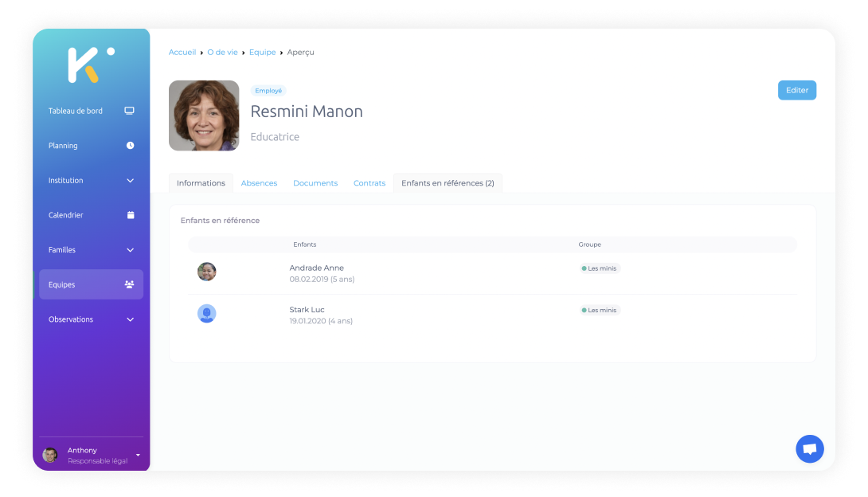
Task: Click the Tableau de bord monitor icon
Action: (130, 111)
